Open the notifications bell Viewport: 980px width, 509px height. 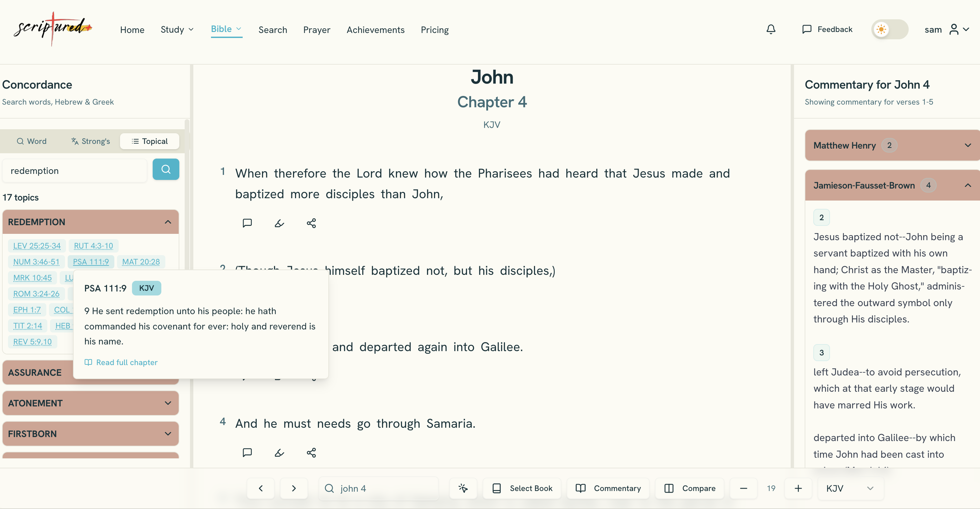770,29
